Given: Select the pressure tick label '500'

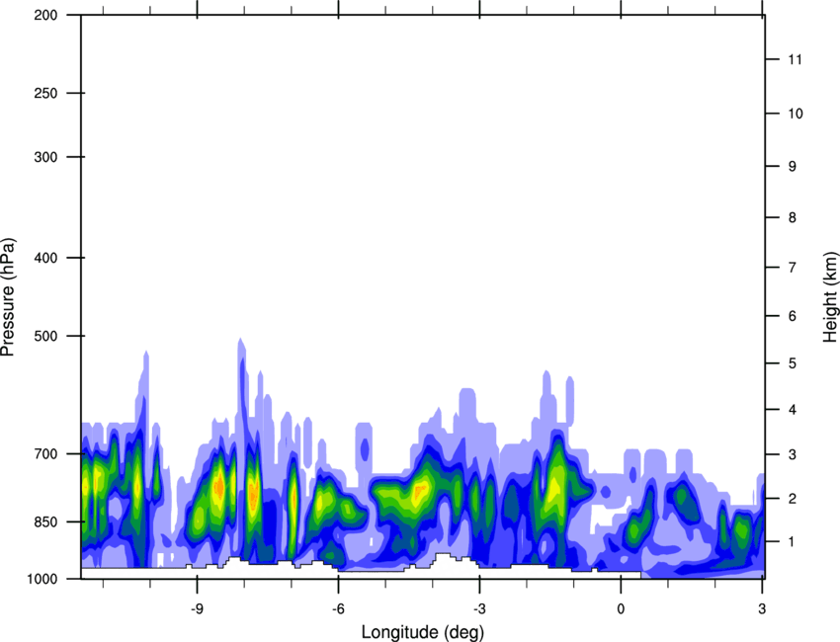Looking at the screenshot, I should [45, 336].
